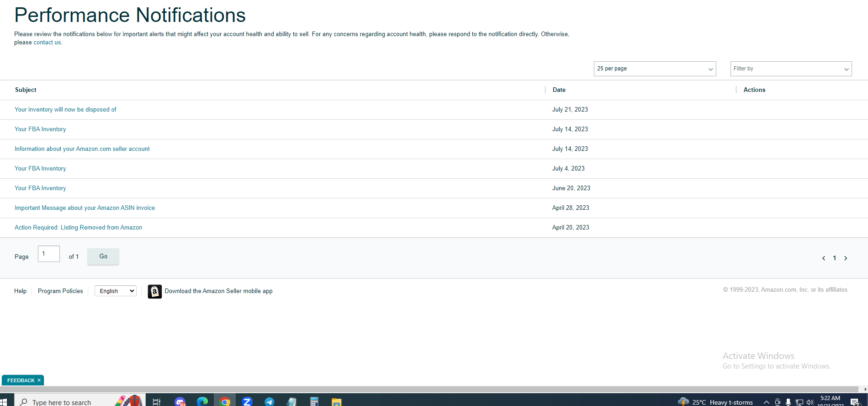This screenshot has width=868, height=406.
Task: Click the search magnifier in taskbar
Action: 24,402
